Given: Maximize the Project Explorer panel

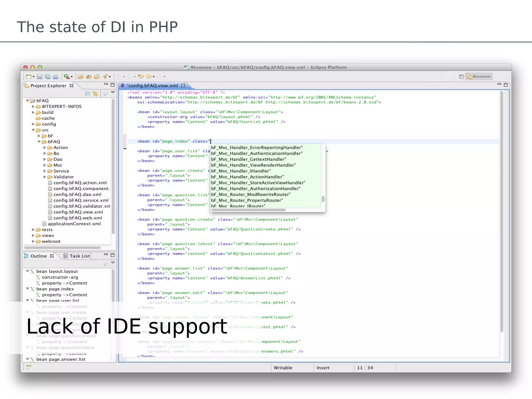Looking at the screenshot, I should pos(112,85).
